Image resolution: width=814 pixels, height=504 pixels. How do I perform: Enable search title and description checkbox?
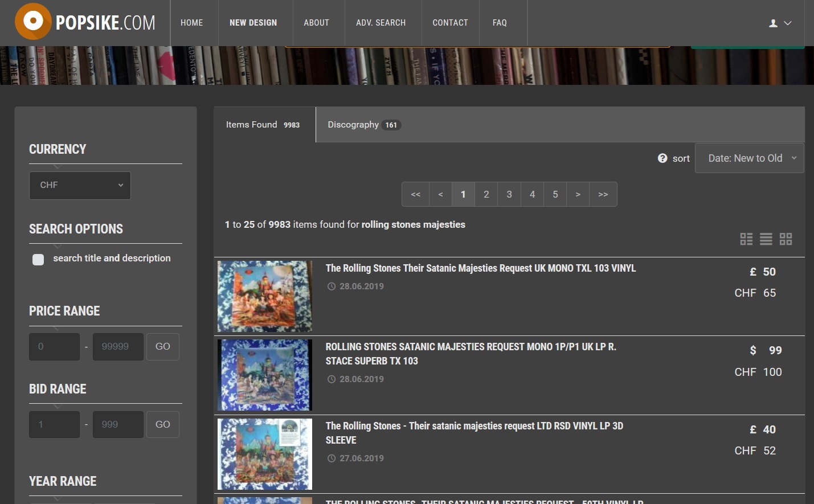[x=38, y=260]
